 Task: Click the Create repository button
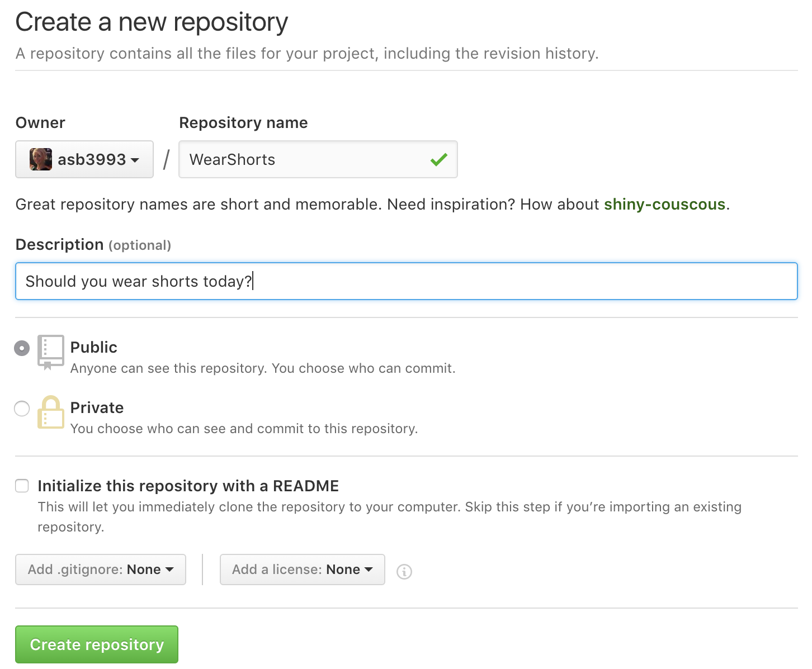coord(96,644)
